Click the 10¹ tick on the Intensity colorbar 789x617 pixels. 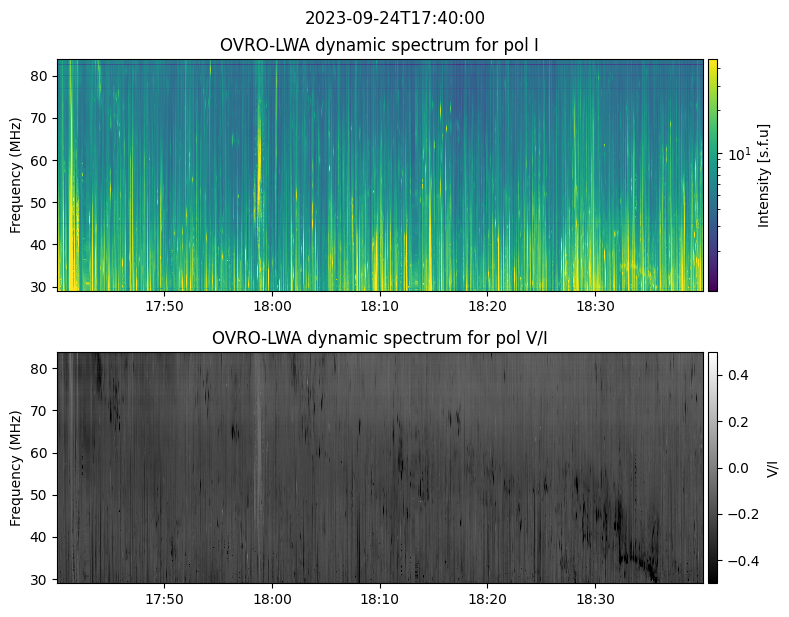tap(738, 154)
